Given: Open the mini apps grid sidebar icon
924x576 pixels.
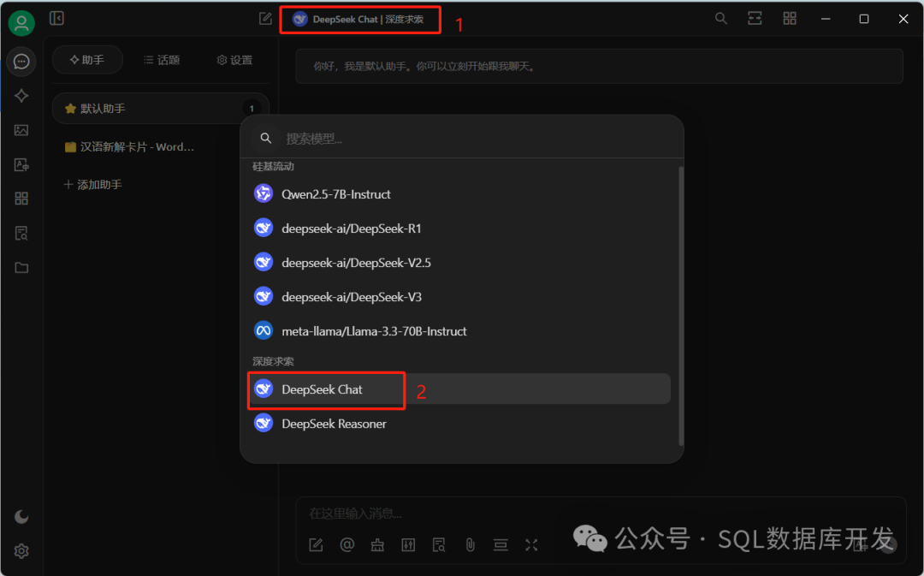Looking at the screenshot, I should pyautogui.click(x=21, y=199).
